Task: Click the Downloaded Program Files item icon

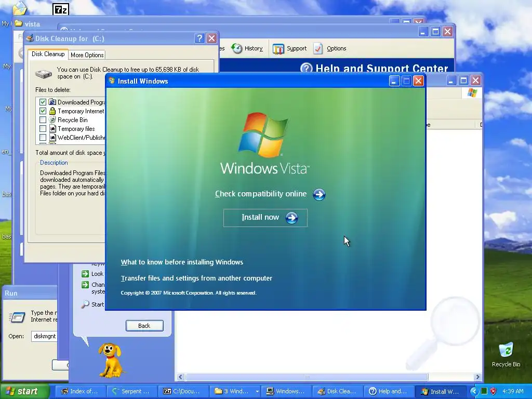Action: tap(52, 102)
